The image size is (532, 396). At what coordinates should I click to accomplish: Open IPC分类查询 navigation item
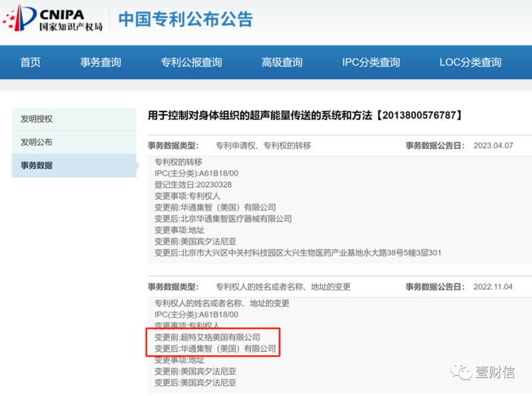tap(371, 62)
